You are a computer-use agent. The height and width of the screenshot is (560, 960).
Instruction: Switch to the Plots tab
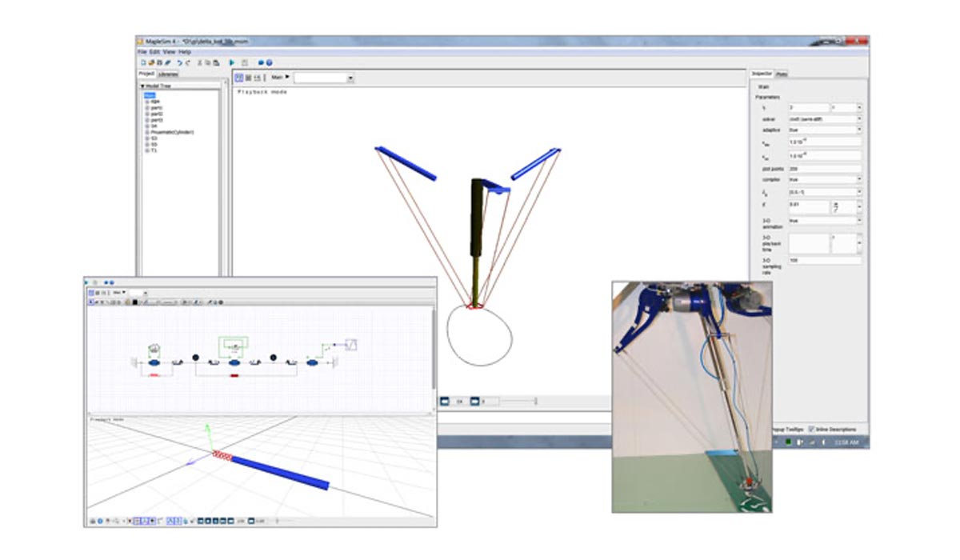coord(782,74)
